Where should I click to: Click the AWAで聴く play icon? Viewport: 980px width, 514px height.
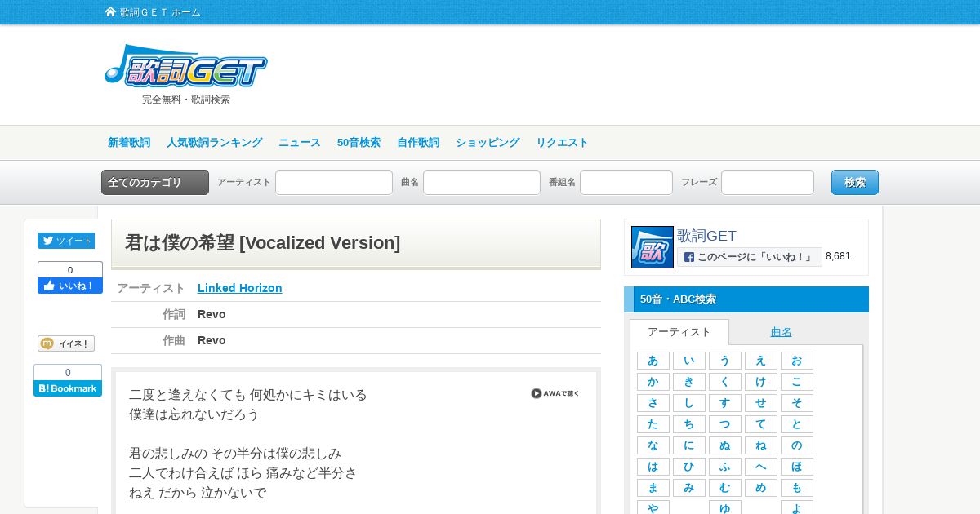555,393
